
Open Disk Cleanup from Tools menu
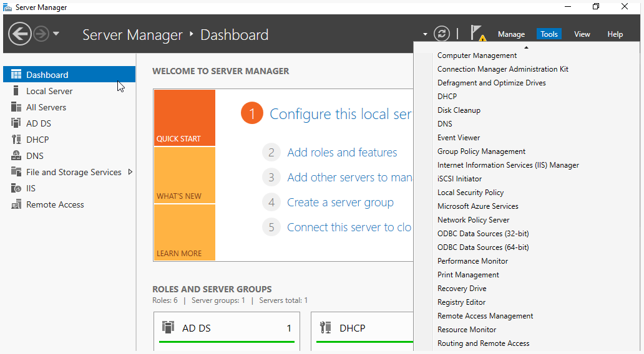click(459, 110)
